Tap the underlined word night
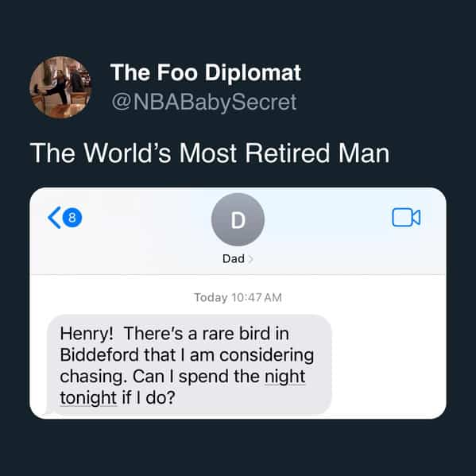This screenshot has height=476, width=476. pyautogui.click(x=284, y=377)
